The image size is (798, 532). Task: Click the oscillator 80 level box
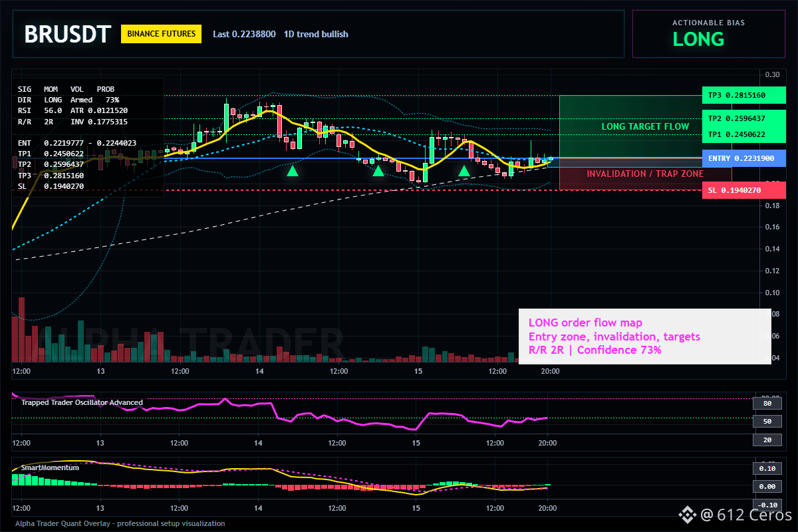(x=767, y=403)
